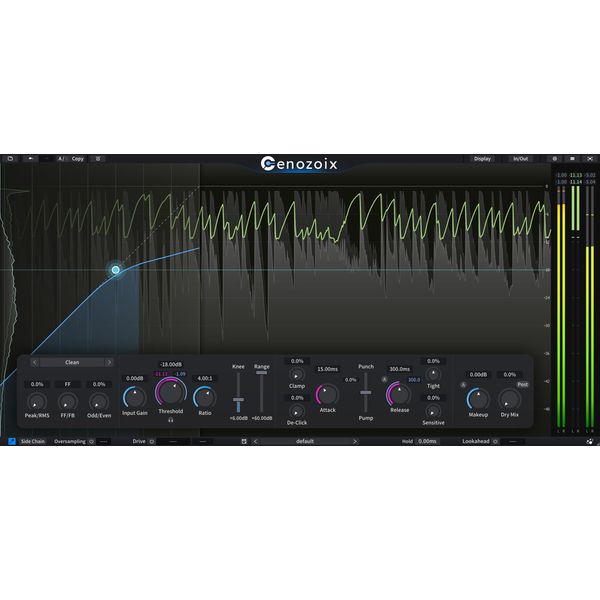Open the preset folder icon in top bar

tap(10, 158)
